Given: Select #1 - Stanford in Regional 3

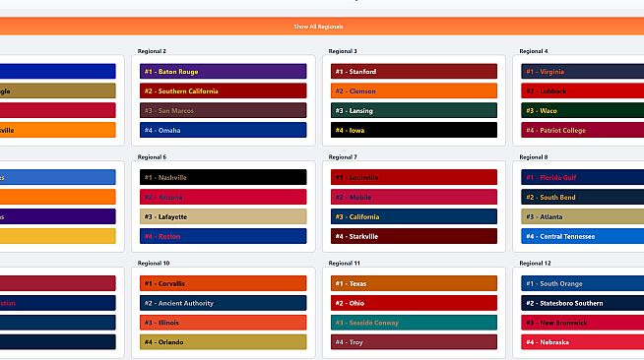Looking at the screenshot, I should pos(414,72).
